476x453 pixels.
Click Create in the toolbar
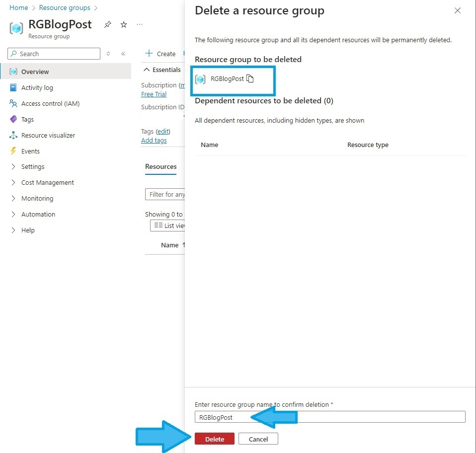[x=160, y=54]
